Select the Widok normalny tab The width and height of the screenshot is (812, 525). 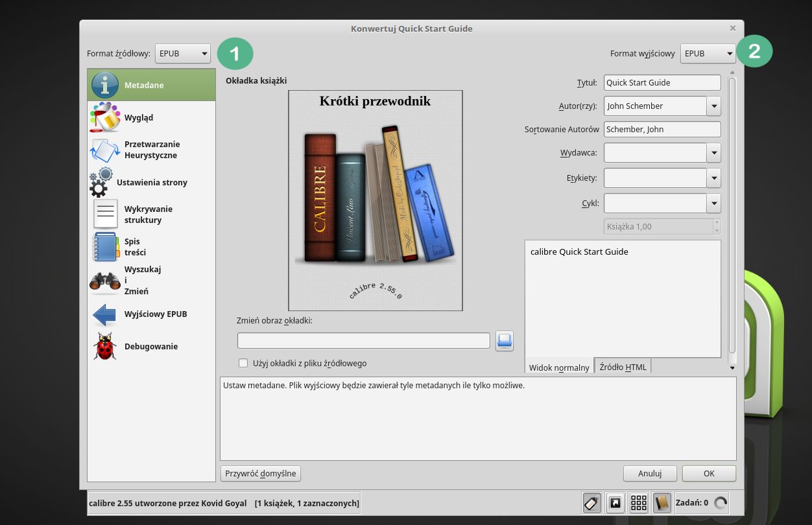558,367
